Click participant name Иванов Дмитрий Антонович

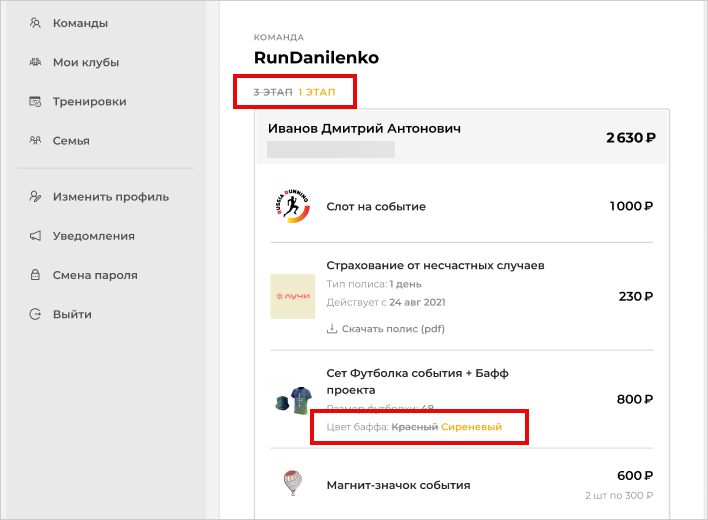click(x=364, y=129)
